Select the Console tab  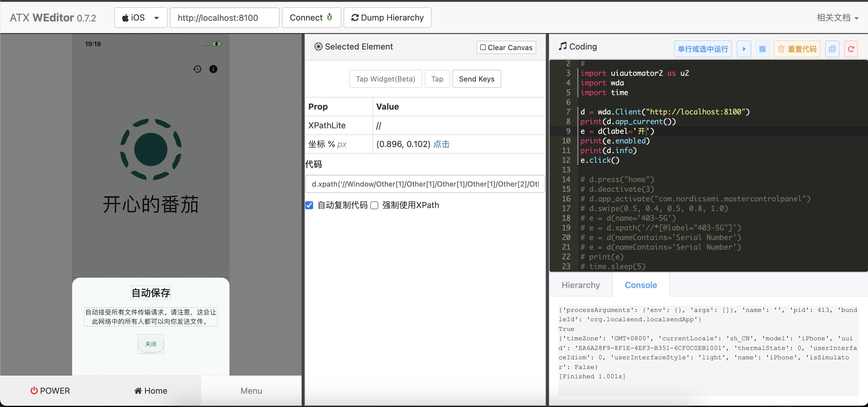tap(641, 285)
